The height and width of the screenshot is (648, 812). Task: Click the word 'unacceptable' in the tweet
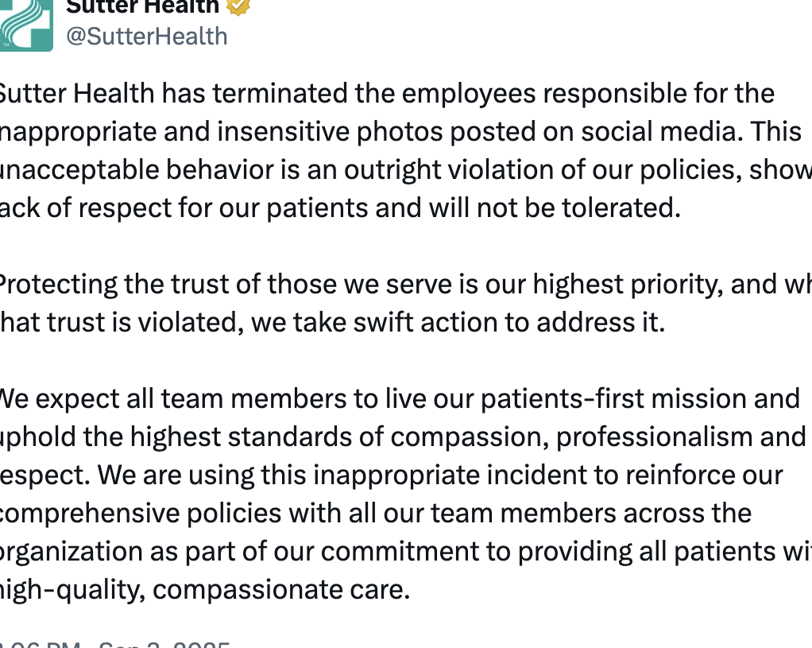pos(79,170)
